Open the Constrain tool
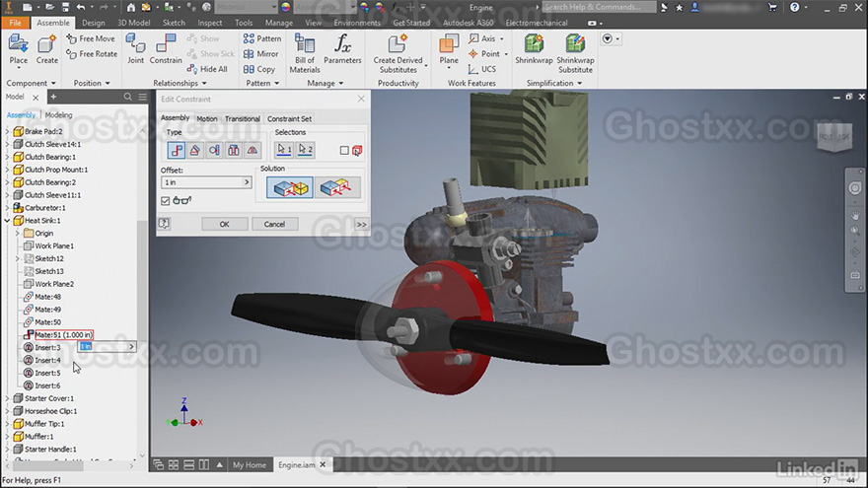 (166, 50)
